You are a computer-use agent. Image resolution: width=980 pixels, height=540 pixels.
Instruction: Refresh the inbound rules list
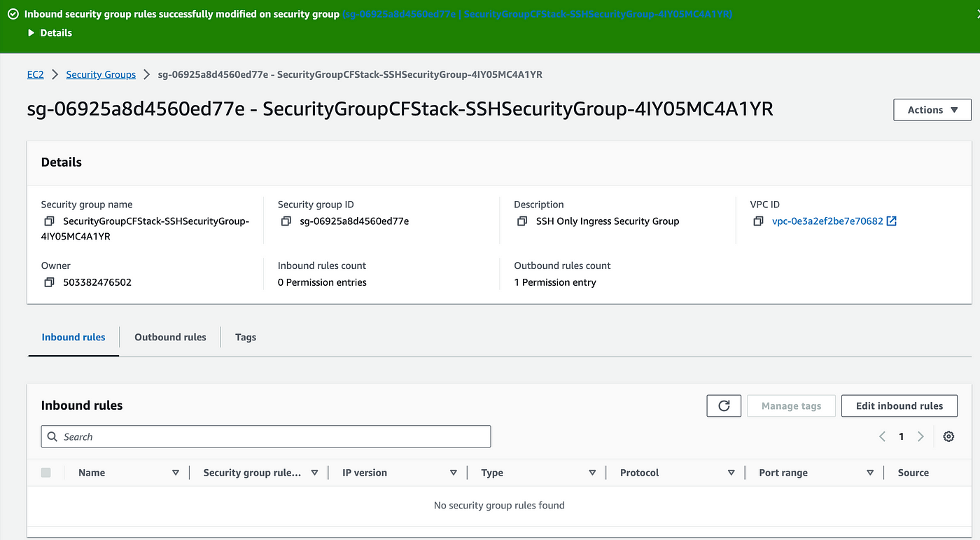point(724,406)
